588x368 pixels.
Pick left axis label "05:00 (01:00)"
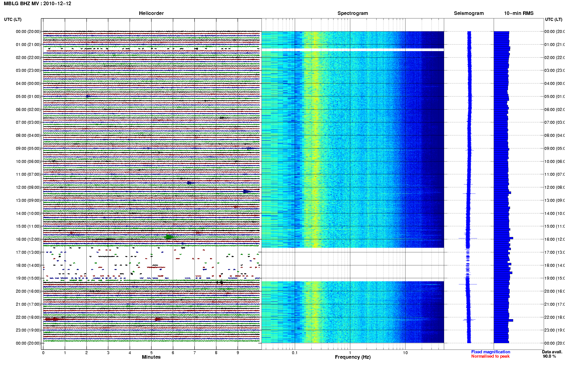[28, 97]
